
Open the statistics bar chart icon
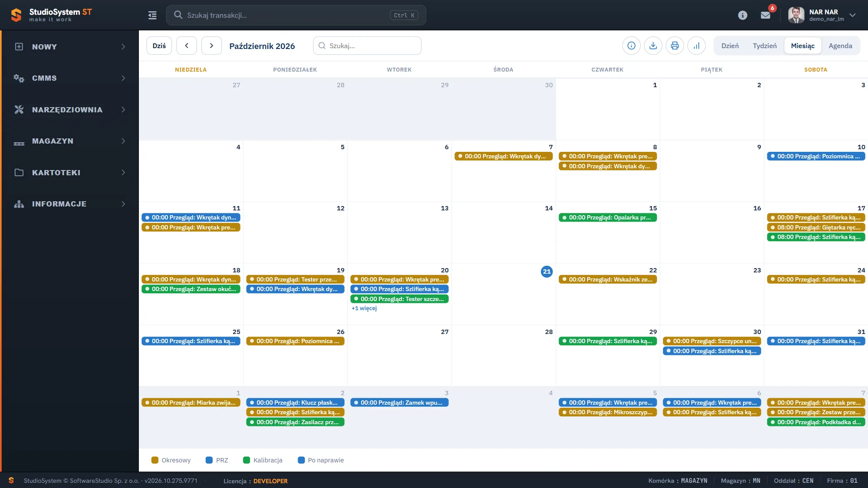coord(697,46)
